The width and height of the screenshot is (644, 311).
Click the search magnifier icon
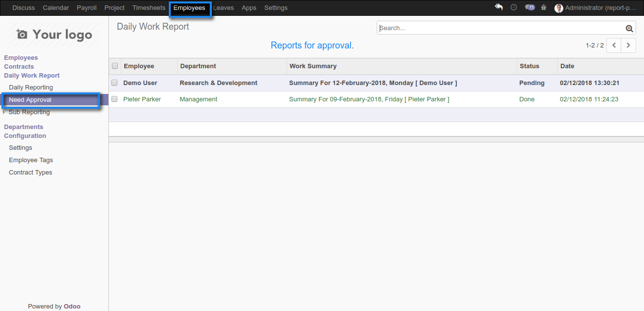click(x=629, y=28)
